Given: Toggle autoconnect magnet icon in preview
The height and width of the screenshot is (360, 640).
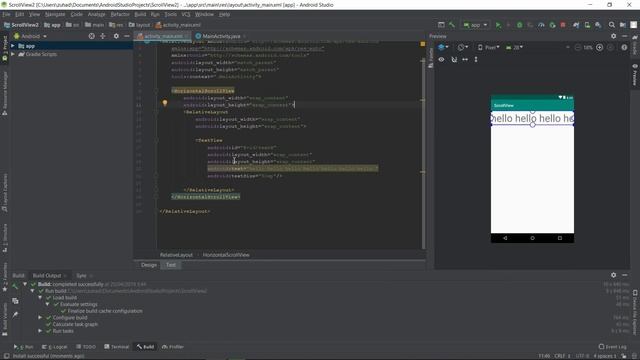Looking at the screenshot, I should [x=454, y=60].
